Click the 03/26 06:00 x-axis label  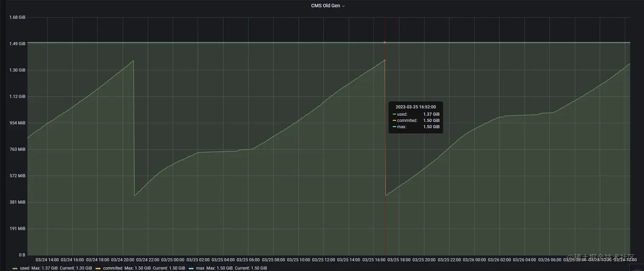(550, 259)
